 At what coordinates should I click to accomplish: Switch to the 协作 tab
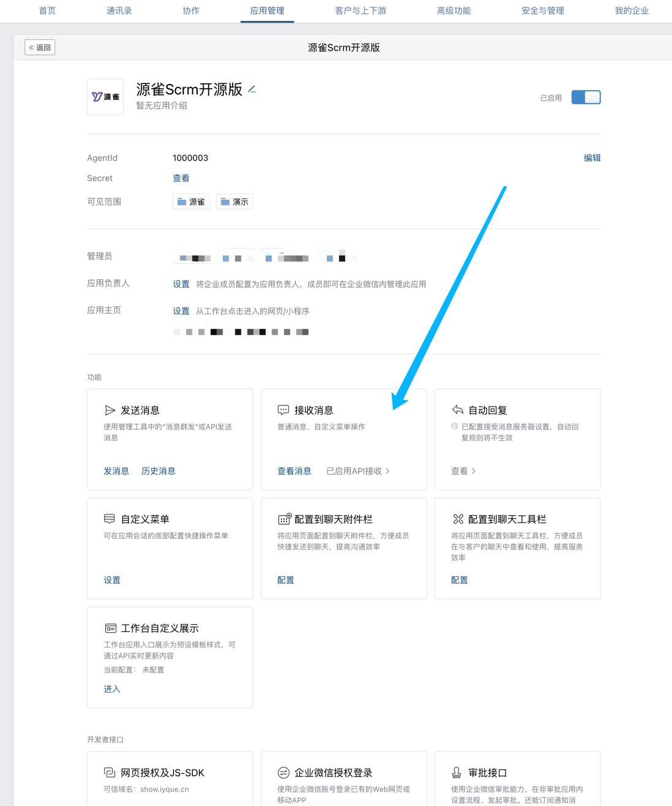[x=191, y=10]
